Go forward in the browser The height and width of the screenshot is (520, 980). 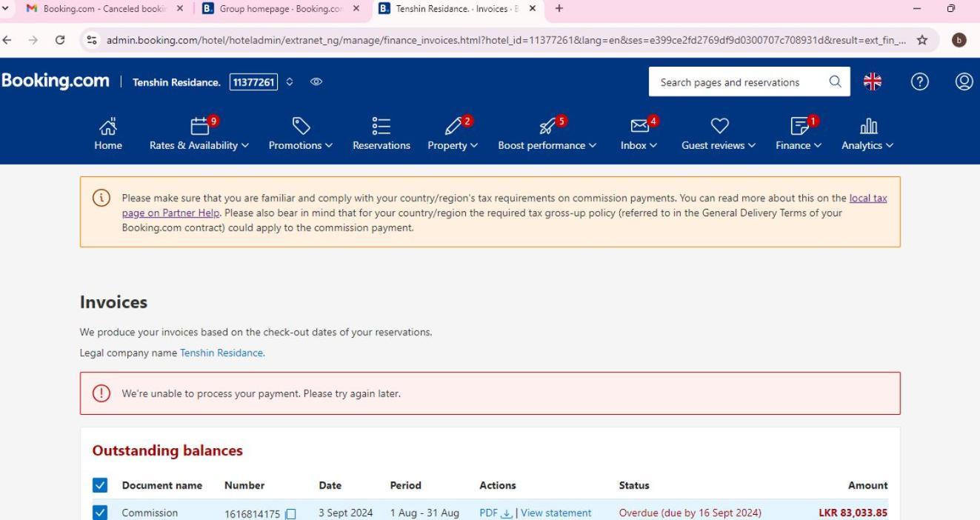click(33, 40)
